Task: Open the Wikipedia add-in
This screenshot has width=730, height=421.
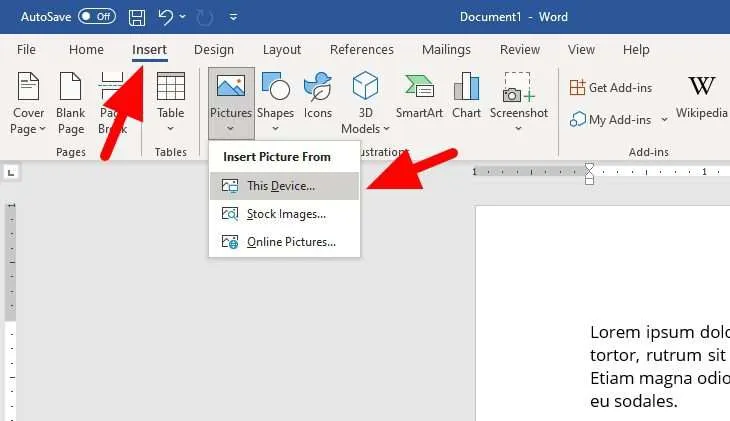Action: pos(702,95)
